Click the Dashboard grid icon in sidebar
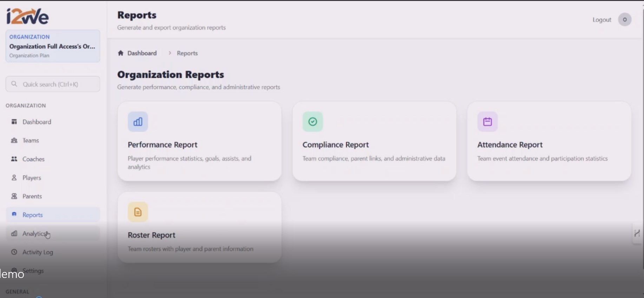Viewport: 644px width, 298px height. click(14, 122)
